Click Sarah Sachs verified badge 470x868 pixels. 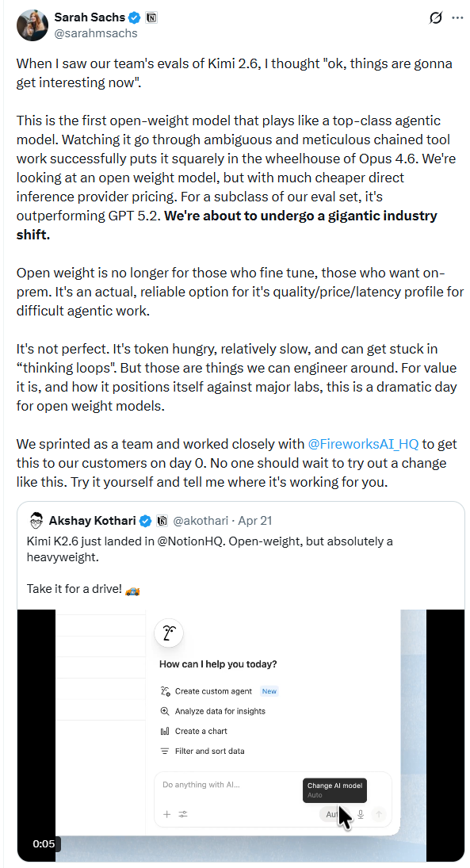tap(135, 17)
